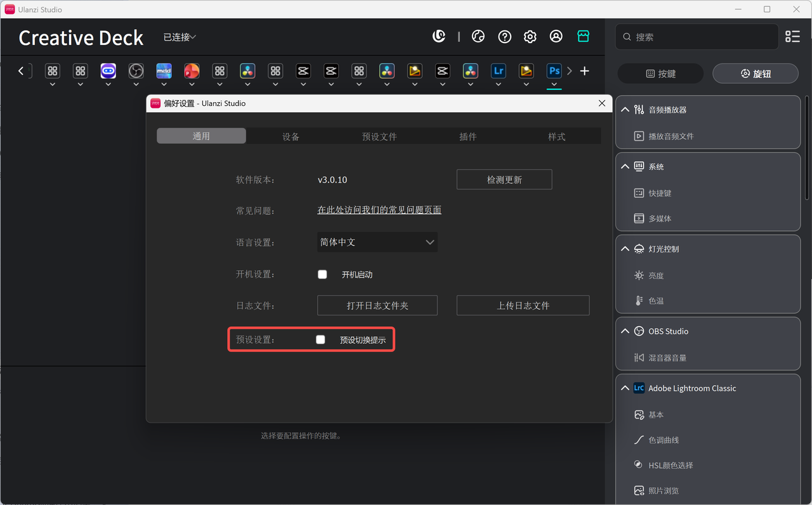The height and width of the screenshot is (505, 812).
Task: Open the OBS profile in the profile bar
Action: (x=136, y=71)
